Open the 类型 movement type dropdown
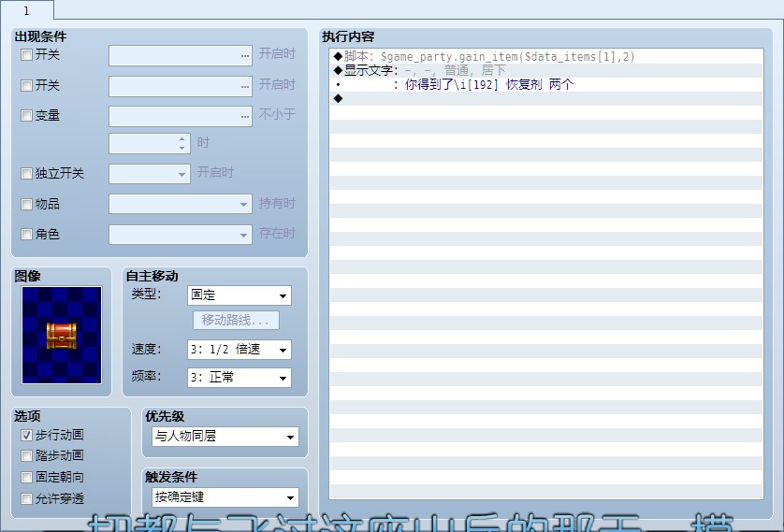This screenshot has width=784, height=532. pyautogui.click(x=239, y=296)
